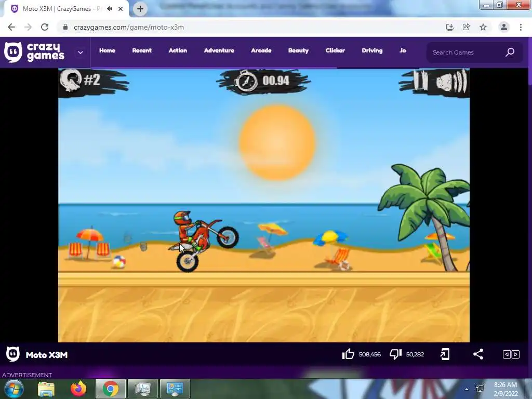
Task: Open the Recent games category
Action: pos(142,50)
